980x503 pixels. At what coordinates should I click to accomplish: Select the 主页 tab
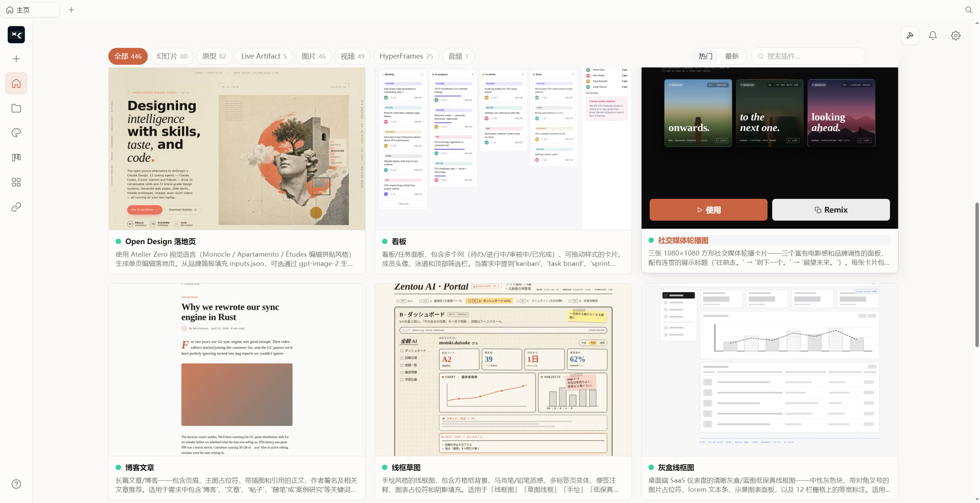30,10
